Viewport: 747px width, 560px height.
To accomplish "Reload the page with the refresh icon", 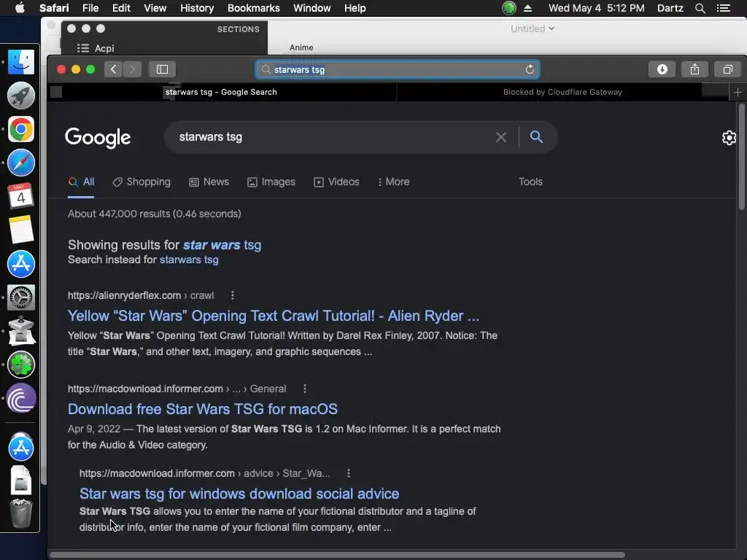I will [x=530, y=69].
